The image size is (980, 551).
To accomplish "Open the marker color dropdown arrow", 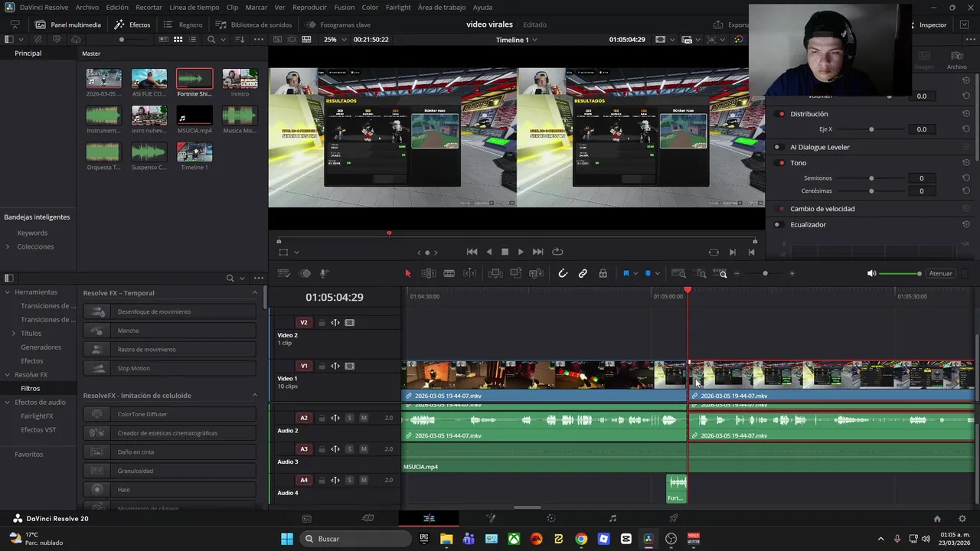I will click(657, 273).
